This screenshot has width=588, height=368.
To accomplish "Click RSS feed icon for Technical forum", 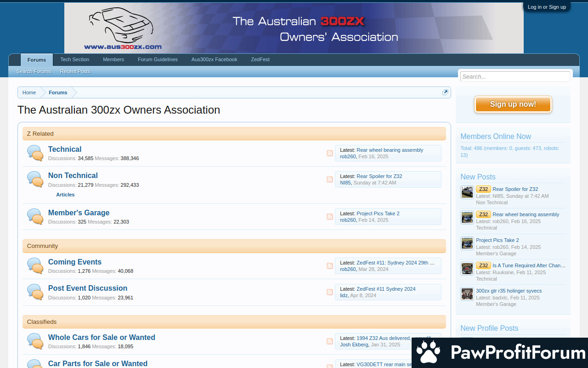I will (x=330, y=153).
